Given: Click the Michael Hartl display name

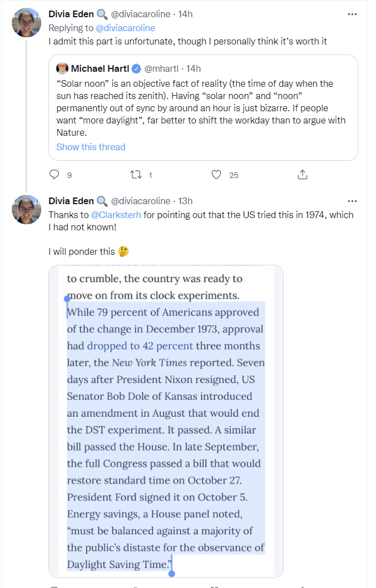Looking at the screenshot, I should pos(100,68).
